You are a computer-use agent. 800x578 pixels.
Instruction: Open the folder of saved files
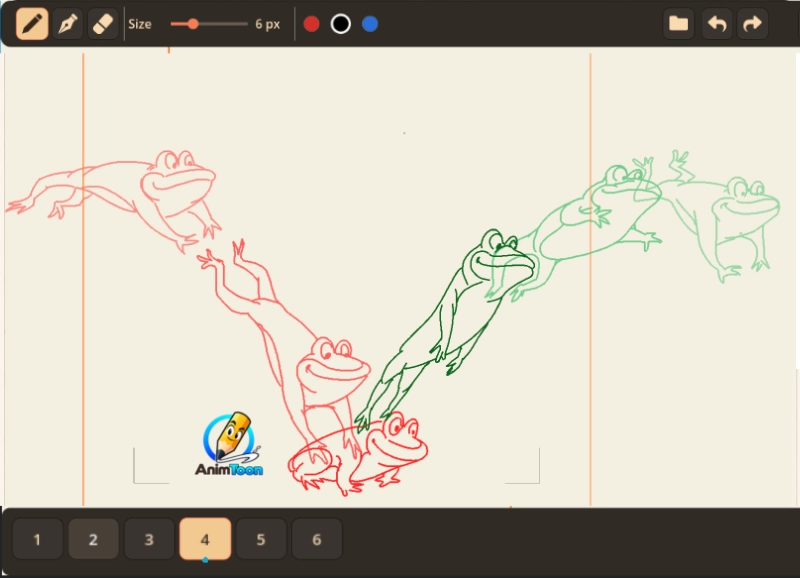(x=678, y=23)
